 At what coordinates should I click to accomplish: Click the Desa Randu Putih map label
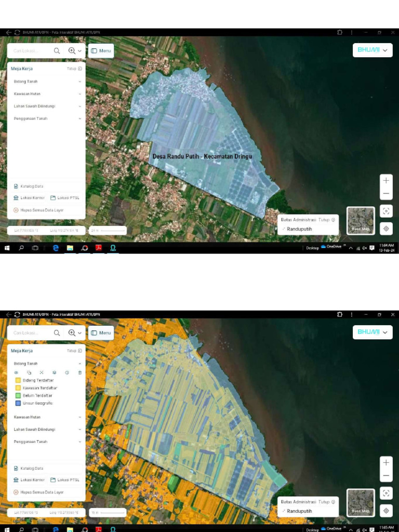point(202,156)
